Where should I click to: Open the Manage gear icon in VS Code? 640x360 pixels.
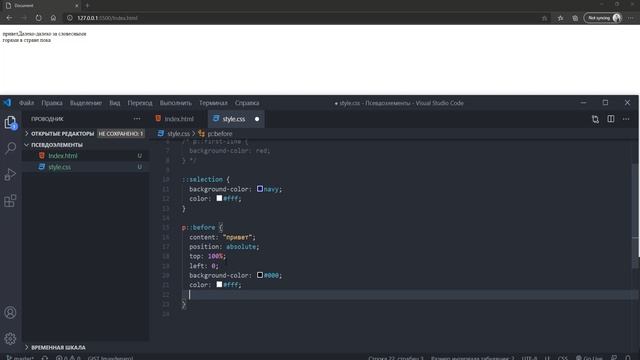click(10, 338)
